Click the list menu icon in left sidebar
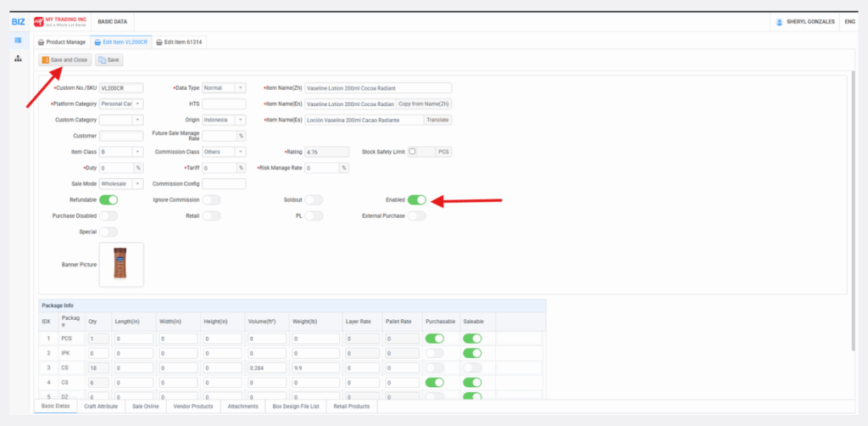This screenshot has height=426, width=868. click(18, 41)
